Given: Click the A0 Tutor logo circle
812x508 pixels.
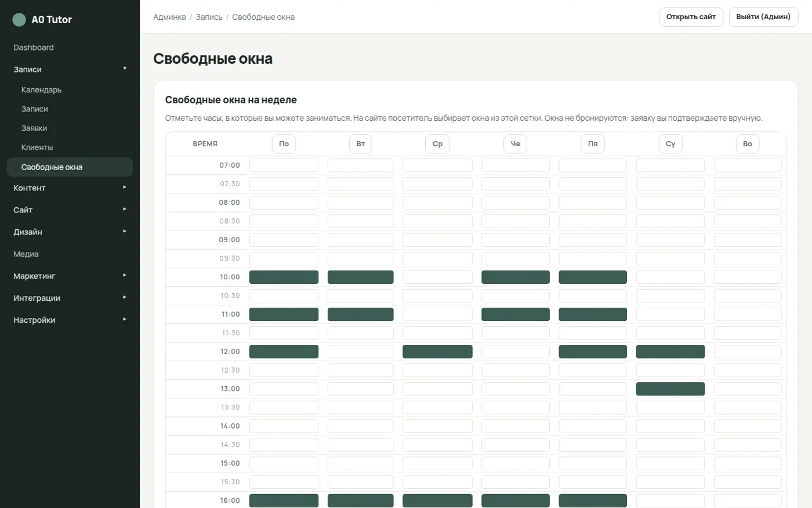Looking at the screenshot, I should pos(19,20).
